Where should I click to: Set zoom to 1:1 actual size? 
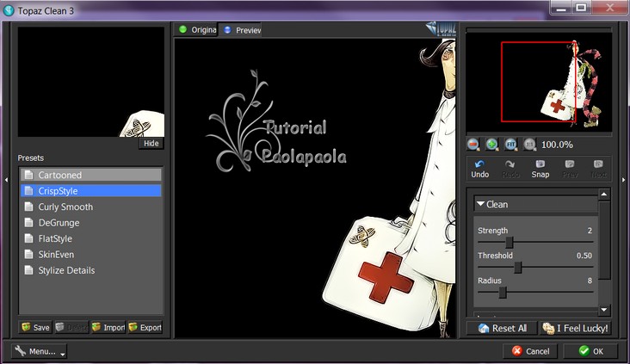coord(529,145)
